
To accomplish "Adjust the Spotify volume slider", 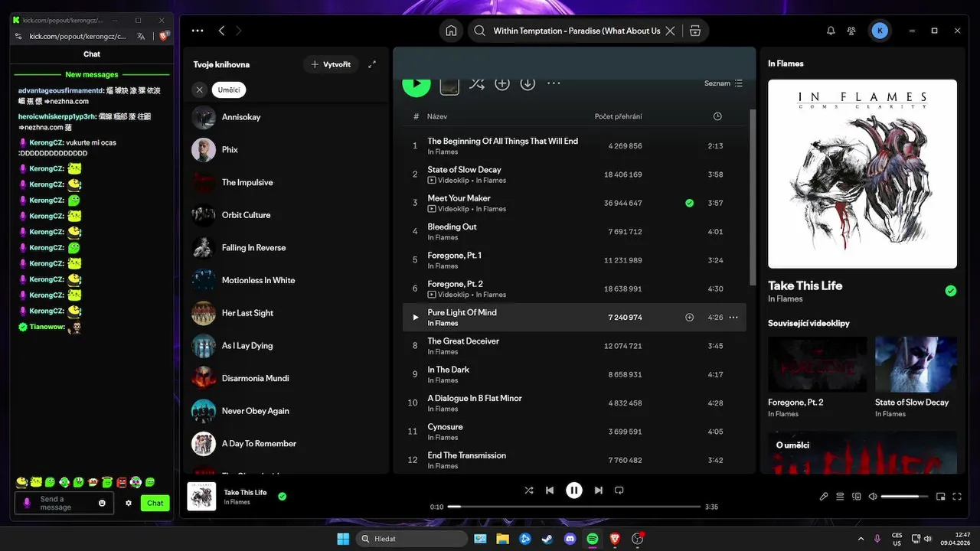I will (904, 497).
